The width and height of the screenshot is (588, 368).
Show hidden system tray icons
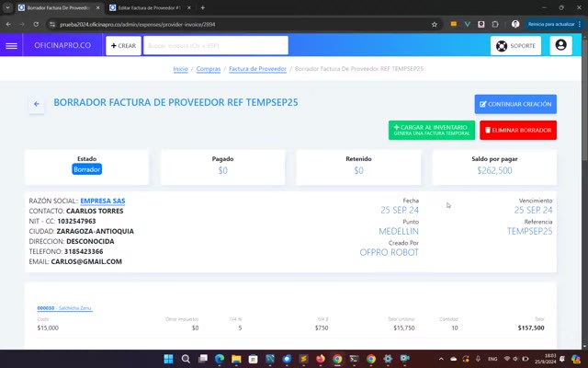441,359
